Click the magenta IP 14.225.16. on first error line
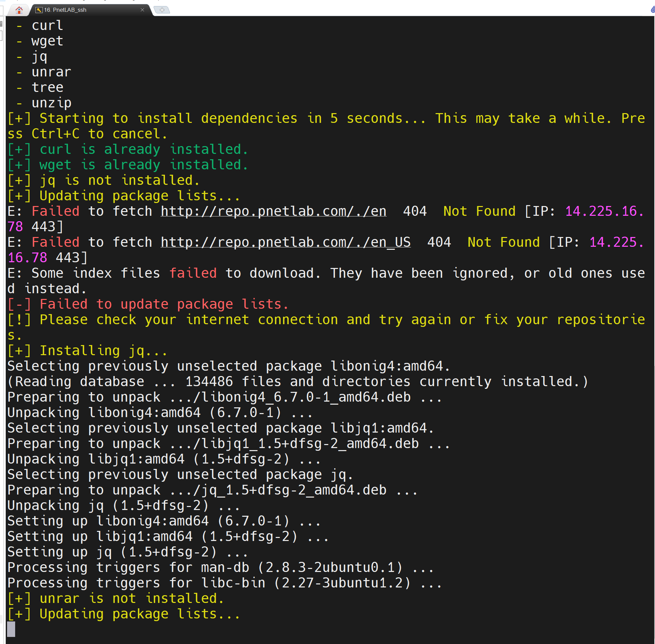This screenshot has width=655, height=644. click(604, 211)
